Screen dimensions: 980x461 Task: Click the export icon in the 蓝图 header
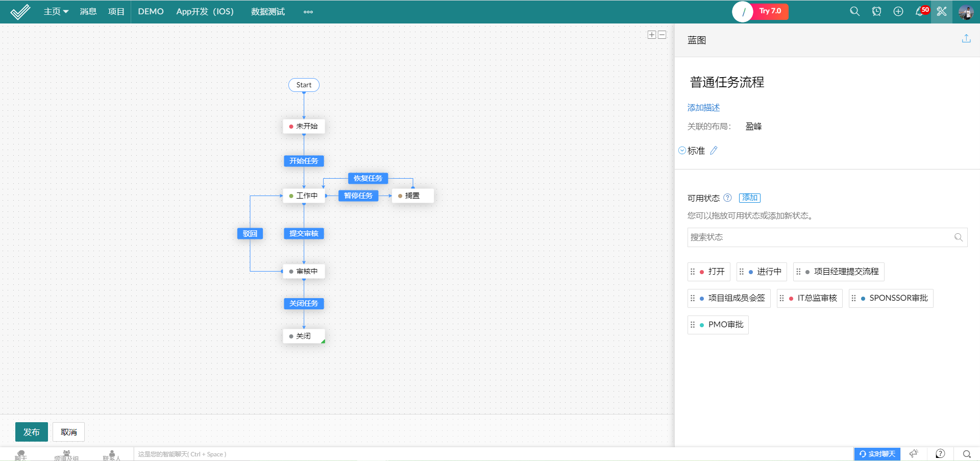966,39
